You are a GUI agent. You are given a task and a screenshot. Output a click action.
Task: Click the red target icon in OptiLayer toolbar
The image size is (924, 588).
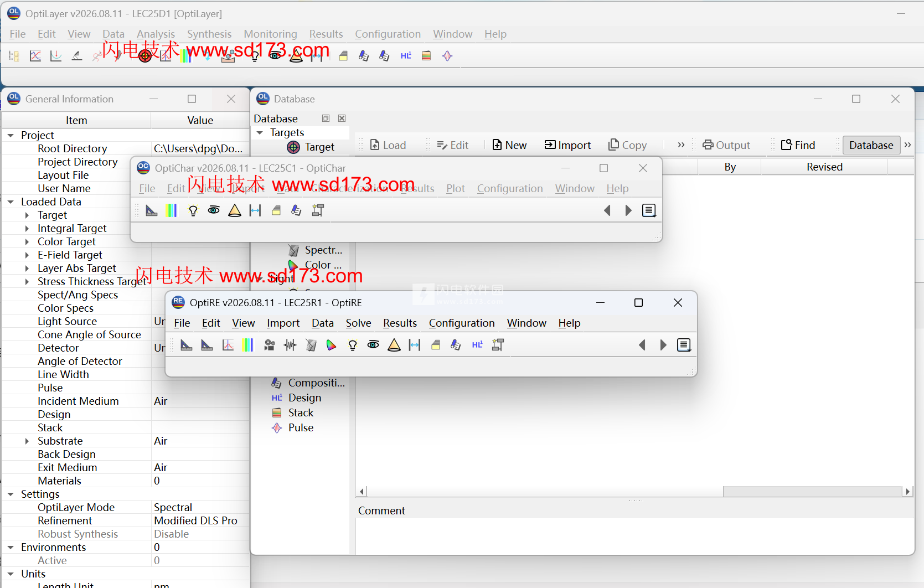pyautogui.click(x=145, y=56)
